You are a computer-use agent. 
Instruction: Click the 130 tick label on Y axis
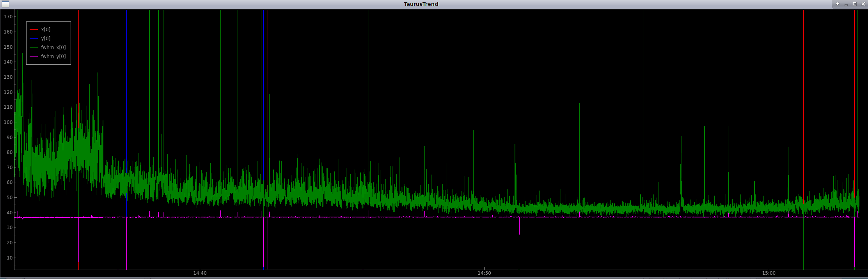click(8, 77)
